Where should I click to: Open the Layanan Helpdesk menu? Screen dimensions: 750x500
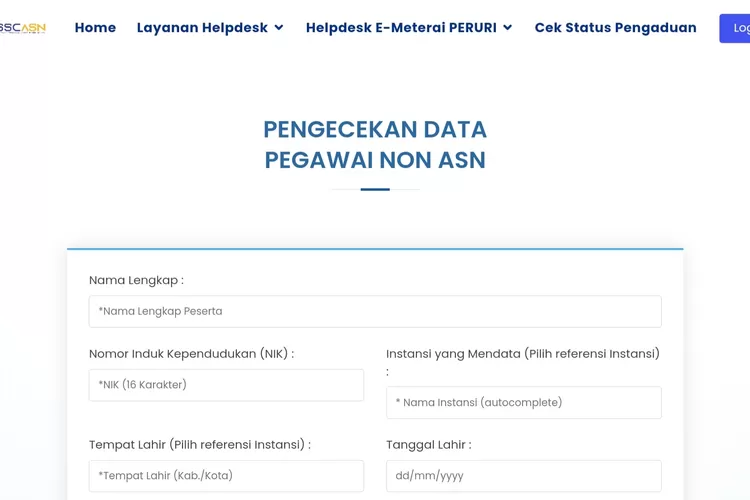(202, 28)
